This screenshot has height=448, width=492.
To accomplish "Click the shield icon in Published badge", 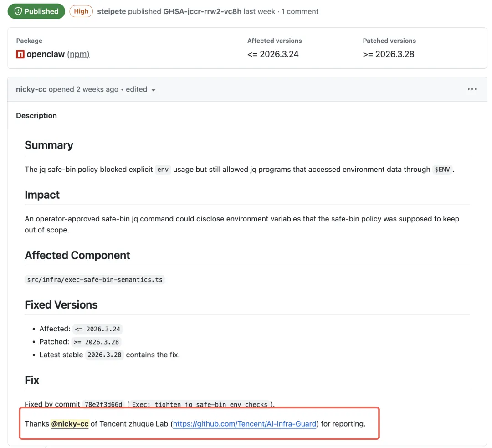I will pyautogui.click(x=18, y=11).
